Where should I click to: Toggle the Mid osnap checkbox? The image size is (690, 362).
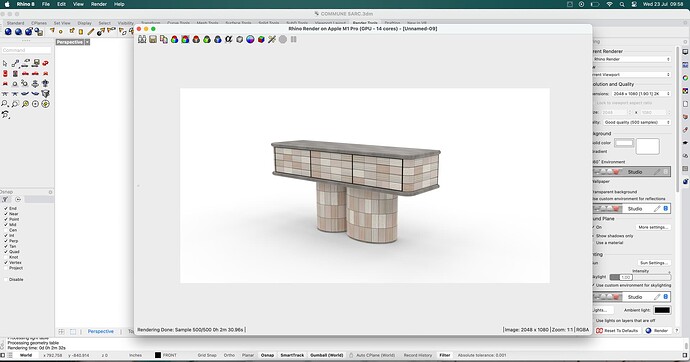6,225
